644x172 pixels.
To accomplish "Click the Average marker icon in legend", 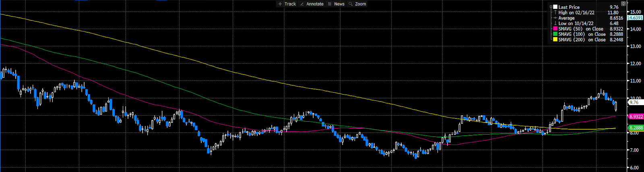I will (x=555, y=18).
